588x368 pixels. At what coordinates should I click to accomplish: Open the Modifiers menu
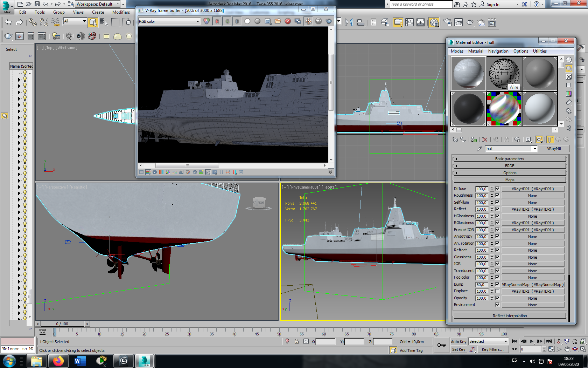point(121,12)
